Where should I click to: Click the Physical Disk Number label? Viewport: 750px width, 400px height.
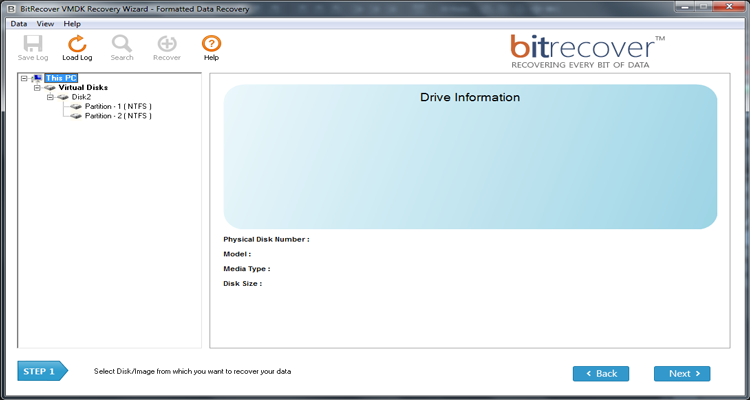(x=266, y=239)
